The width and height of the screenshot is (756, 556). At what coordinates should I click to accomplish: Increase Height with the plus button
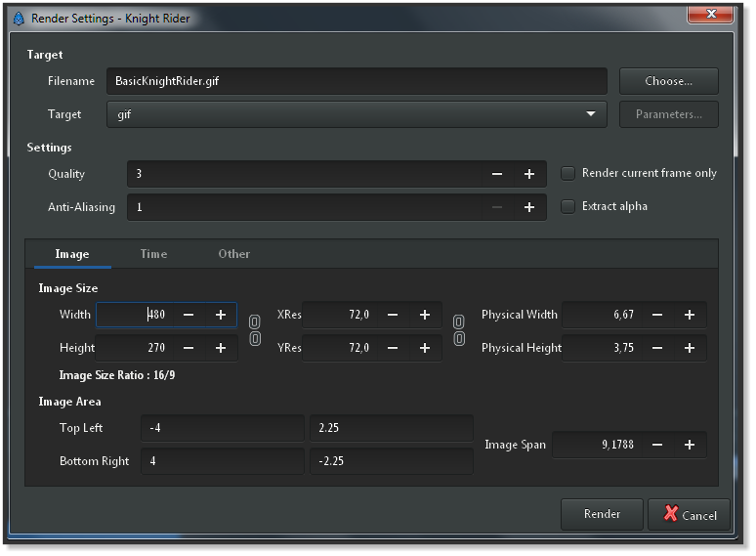[221, 348]
